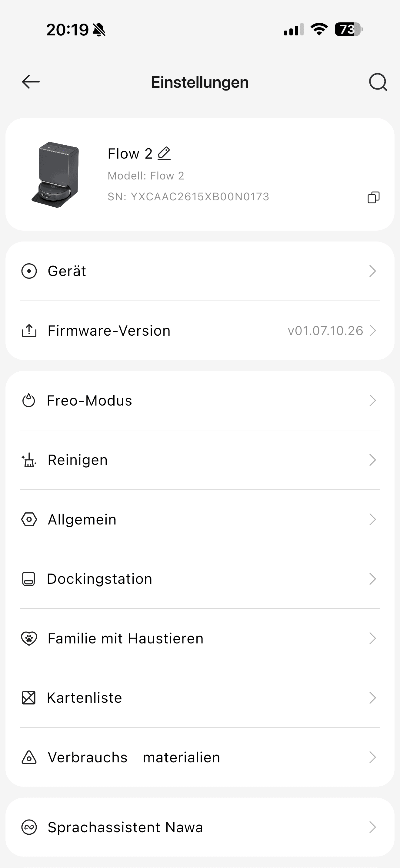Screen dimensions: 400x868
Task: Open Familie mit Haustieren settings
Action: click(x=125, y=639)
